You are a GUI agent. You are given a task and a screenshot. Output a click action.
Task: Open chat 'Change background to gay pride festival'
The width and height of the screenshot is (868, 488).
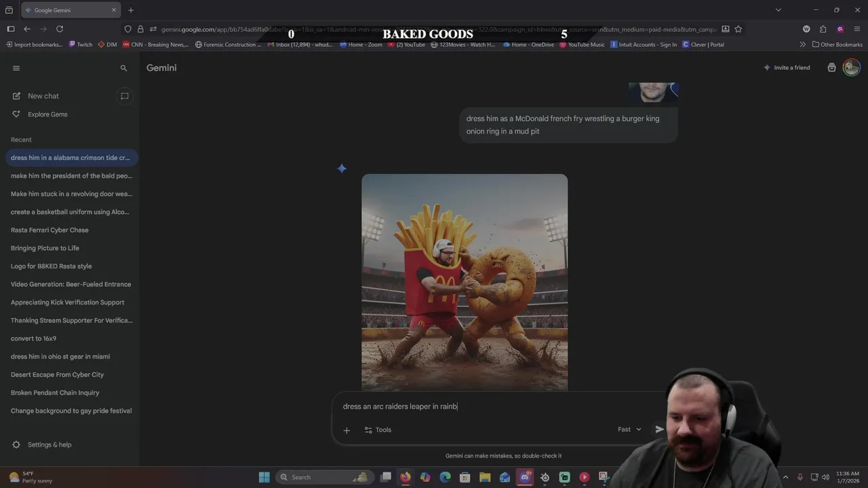point(71,411)
